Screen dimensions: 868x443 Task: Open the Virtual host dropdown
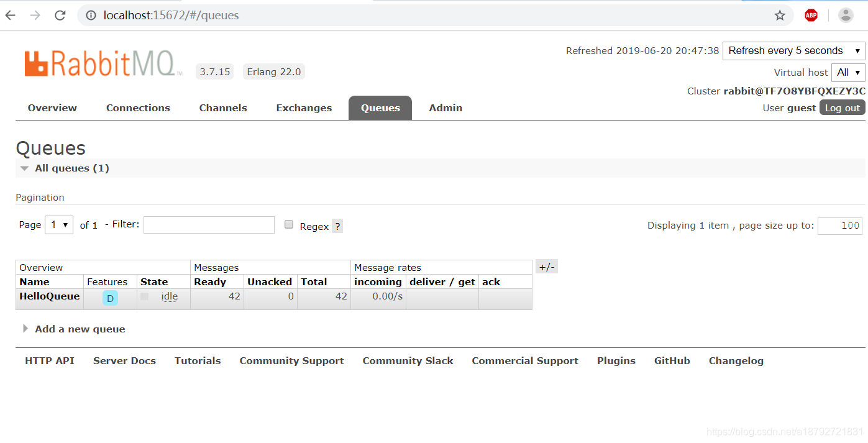[x=848, y=72]
